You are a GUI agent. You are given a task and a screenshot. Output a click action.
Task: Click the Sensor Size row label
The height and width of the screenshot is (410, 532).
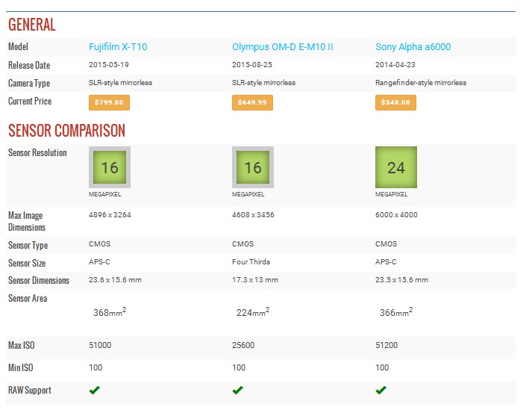27,264
